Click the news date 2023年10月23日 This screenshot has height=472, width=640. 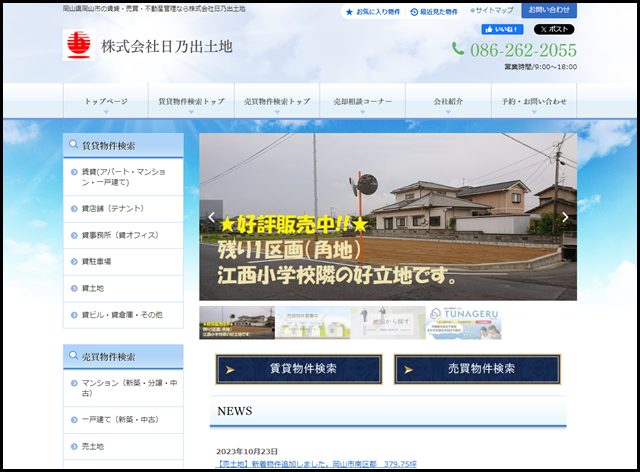tap(247, 451)
